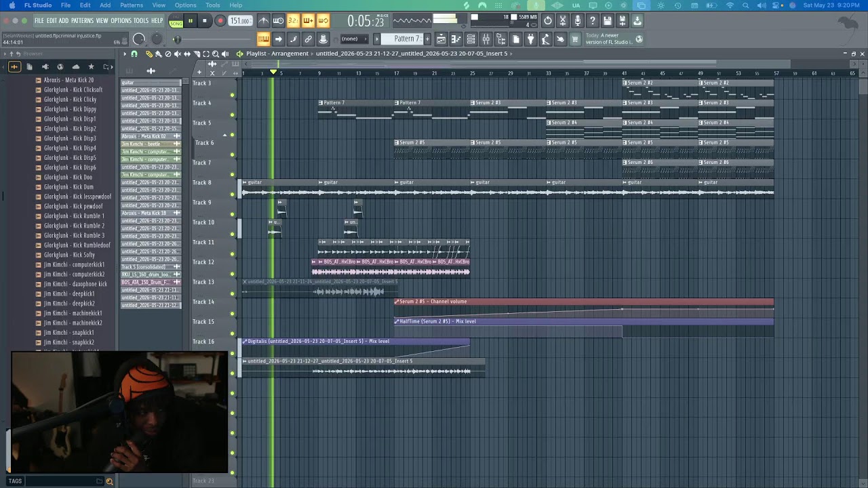Toggle the recording countdown 3-2-1 button
The height and width of the screenshot is (488, 868).
(x=293, y=21)
